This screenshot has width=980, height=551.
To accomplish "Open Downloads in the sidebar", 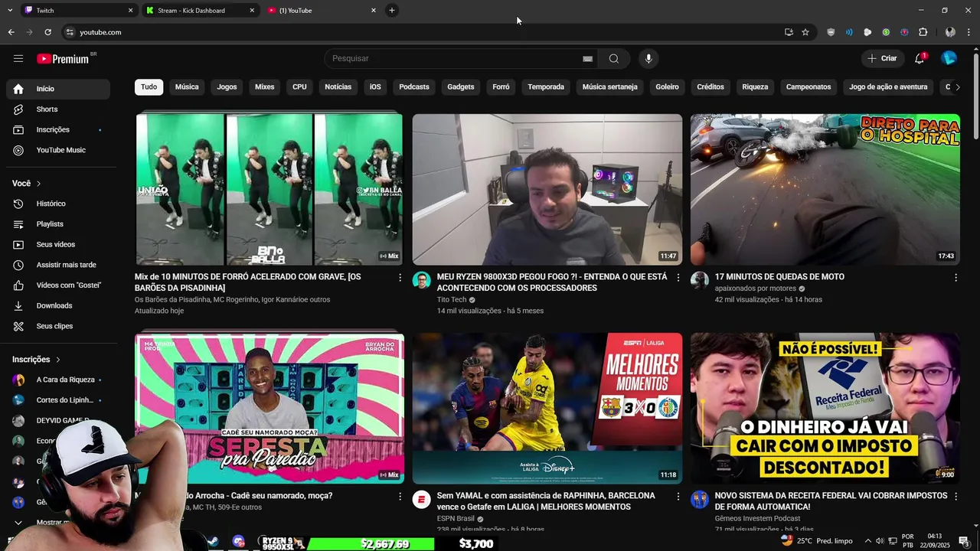I will pos(58,305).
